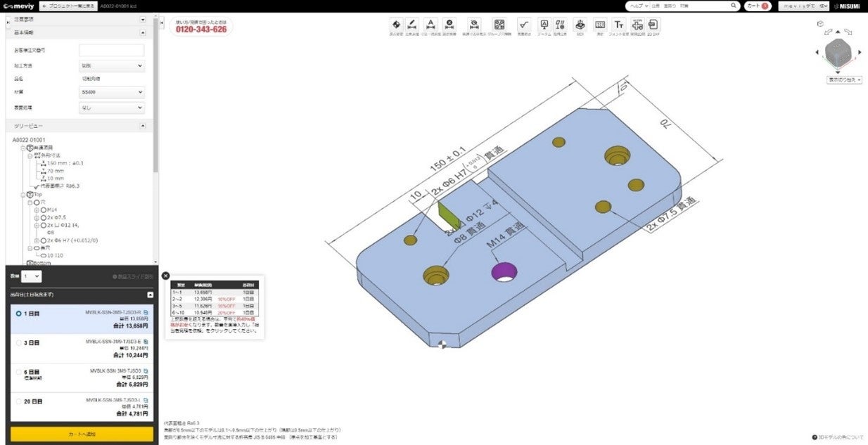Image resolution: width=868 pixels, height=445 pixels.
Task: Close the quantity price table popup
Action: pyautogui.click(x=166, y=276)
